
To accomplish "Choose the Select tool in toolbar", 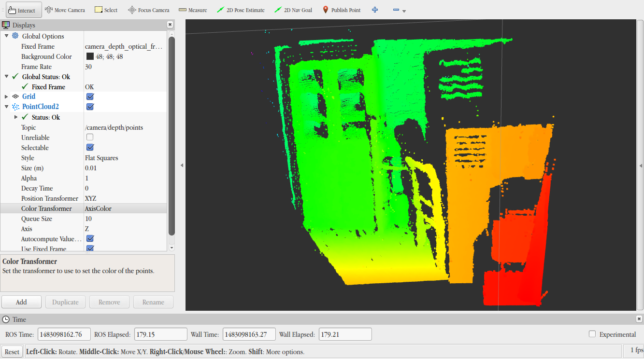I will click(x=106, y=10).
